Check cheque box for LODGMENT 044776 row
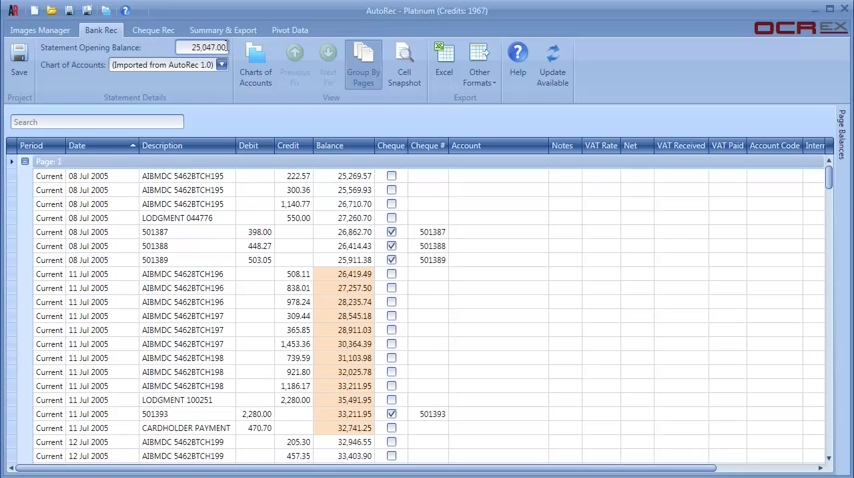This screenshot has width=854, height=478. pos(392,218)
